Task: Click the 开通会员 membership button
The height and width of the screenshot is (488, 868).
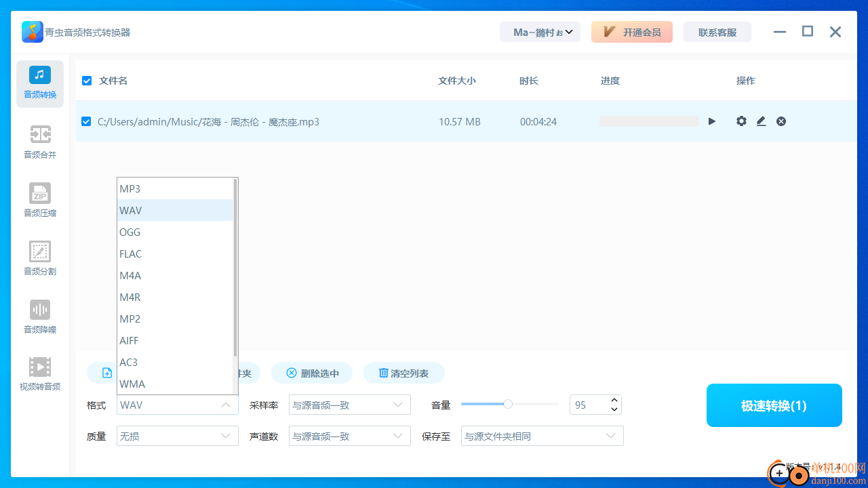Action: point(631,32)
